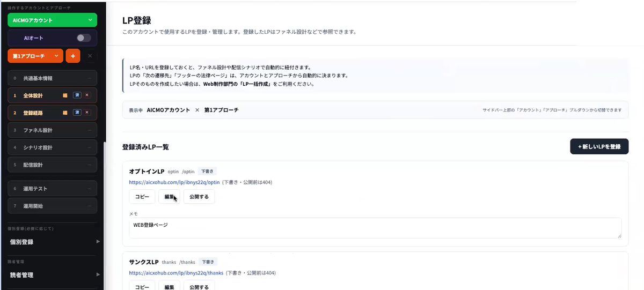Image resolution: width=644 pixels, height=290 pixels.
Task: Click the orange edit icon on 登録経路
Action: point(65,113)
